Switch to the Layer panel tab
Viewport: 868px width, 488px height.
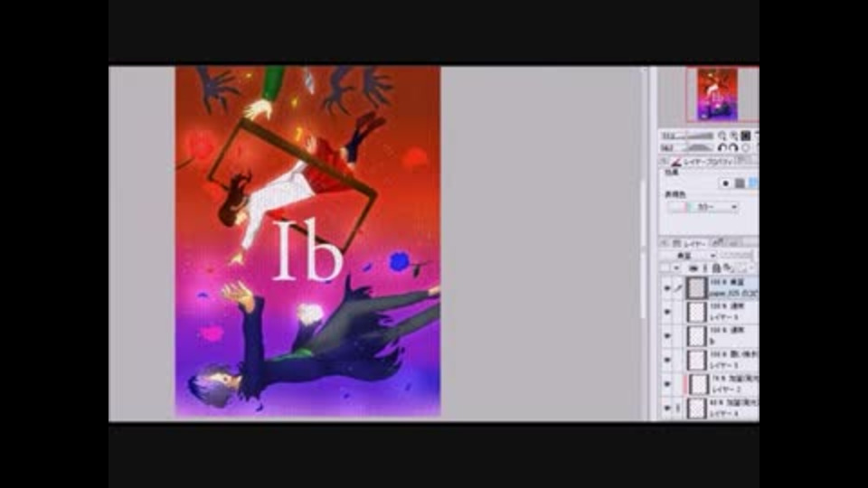click(690, 243)
